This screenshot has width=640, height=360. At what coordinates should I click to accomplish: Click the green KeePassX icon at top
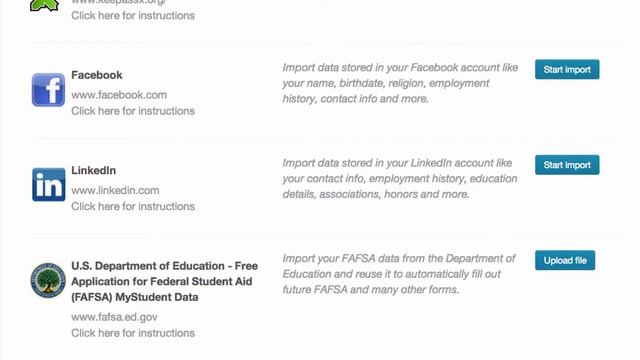tap(44, 5)
